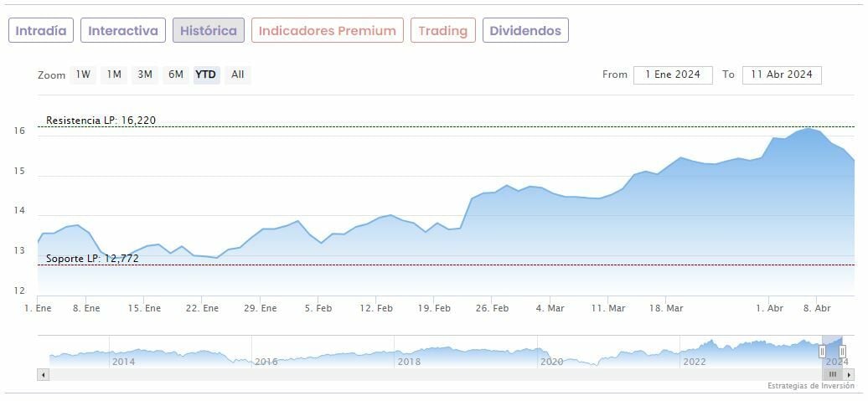Click the Trading button
This screenshot has height=401, width=868.
point(442,31)
